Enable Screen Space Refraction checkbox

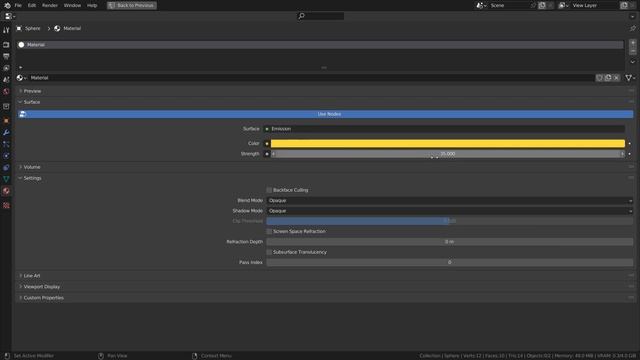pos(269,231)
